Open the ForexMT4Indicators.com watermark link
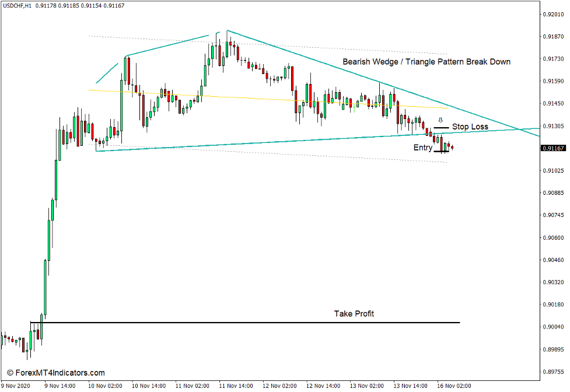 pos(55,371)
